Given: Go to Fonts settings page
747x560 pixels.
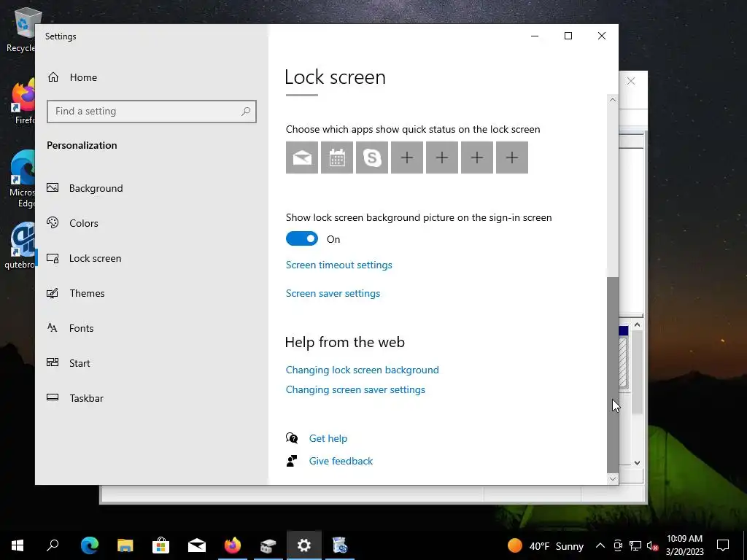Looking at the screenshot, I should [152, 328].
